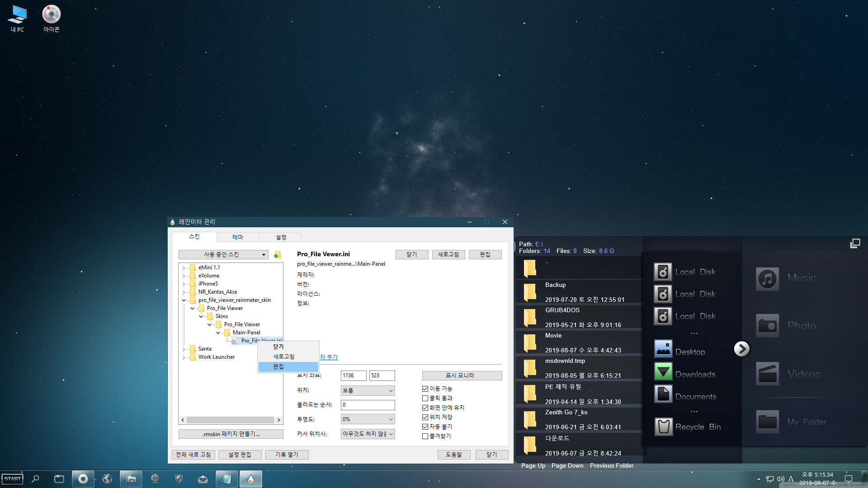
Task: Click the Photo camera icon
Action: pos(767,325)
